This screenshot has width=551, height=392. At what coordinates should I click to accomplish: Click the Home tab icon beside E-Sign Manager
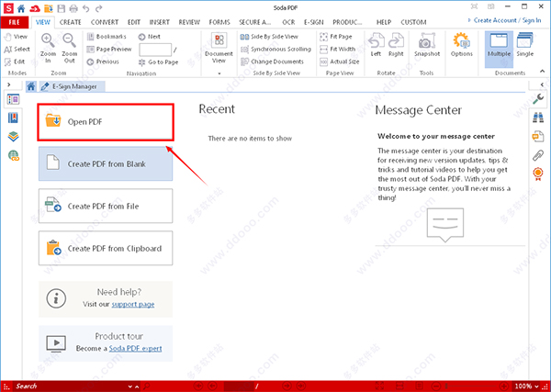[x=31, y=86]
